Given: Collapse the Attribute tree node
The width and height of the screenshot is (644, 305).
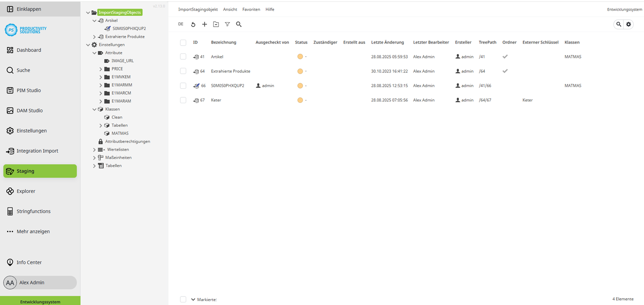Looking at the screenshot, I should [94, 52].
